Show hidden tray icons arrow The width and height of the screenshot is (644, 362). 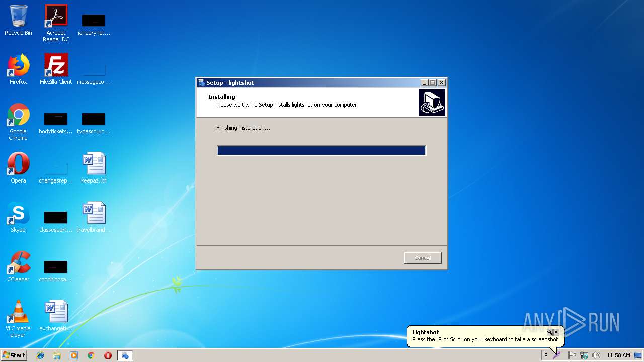click(x=546, y=355)
